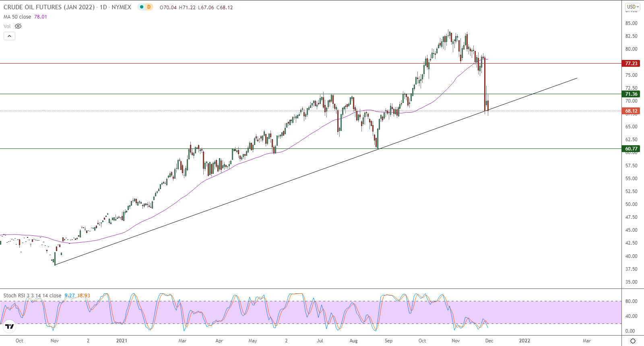Click the 60.77 price level label

click(631, 149)
